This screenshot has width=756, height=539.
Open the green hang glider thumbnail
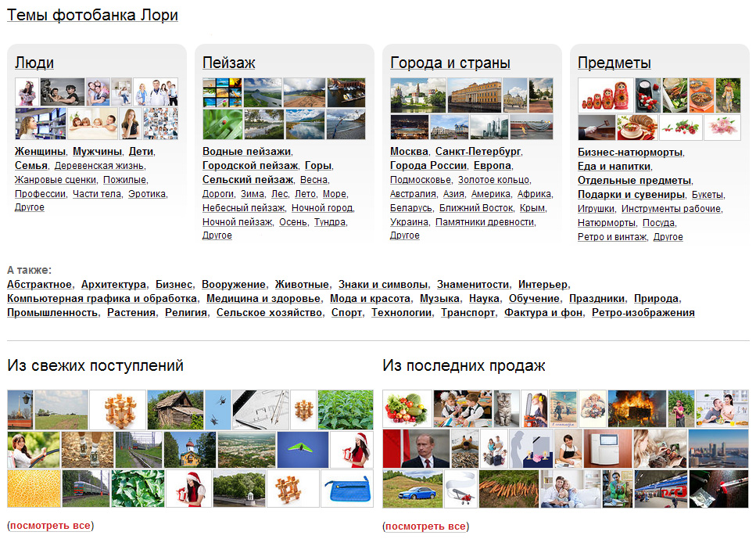pos(303,450)
